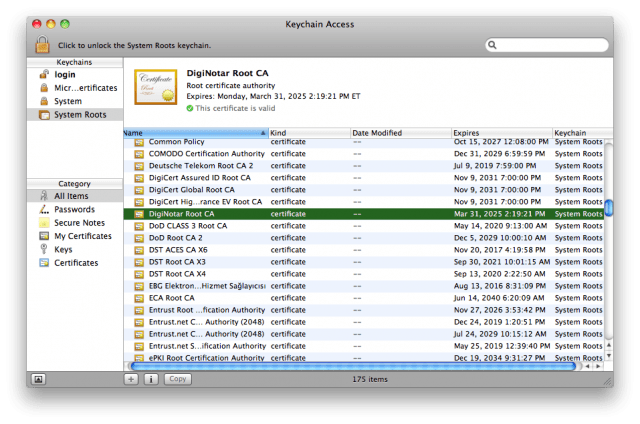Screen dimensions: 640x424
Task: Click the large DigiNotar certificate thumbnail
Action: coord(156,87)
